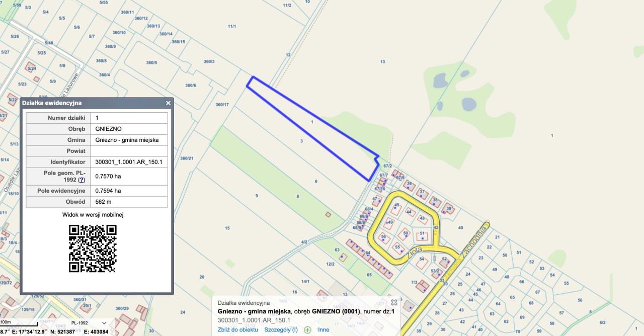
Task: Open the Szczegóły (I) link
Action: (x=281, y=330)
